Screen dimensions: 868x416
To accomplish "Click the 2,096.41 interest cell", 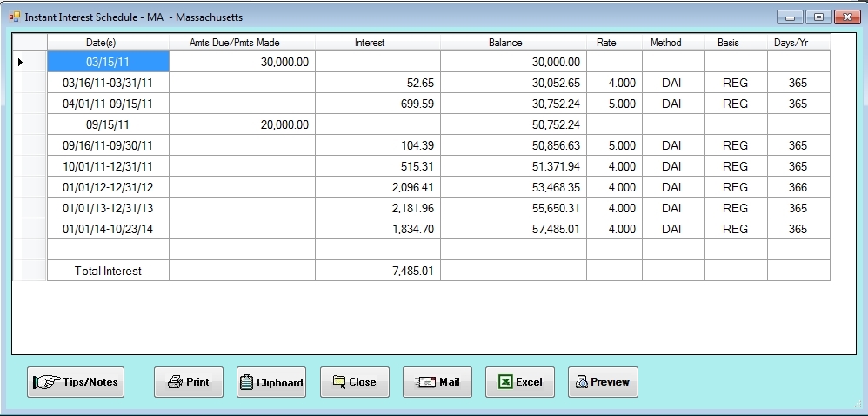I will [377, 187].
